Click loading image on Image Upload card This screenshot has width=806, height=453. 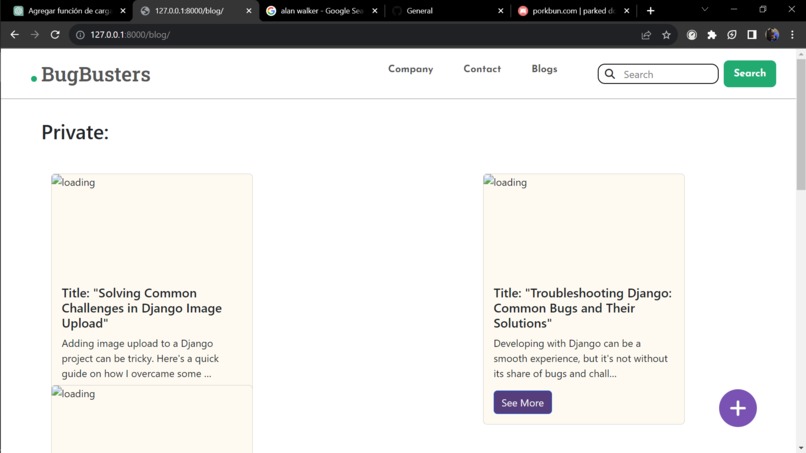point(152,226)
